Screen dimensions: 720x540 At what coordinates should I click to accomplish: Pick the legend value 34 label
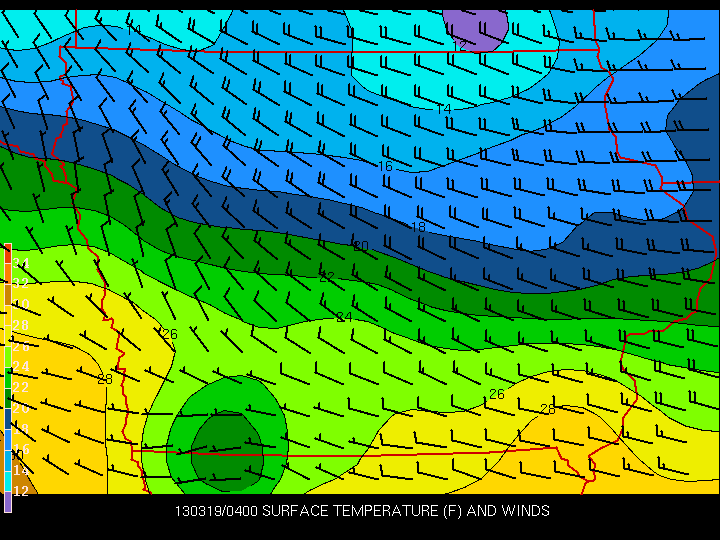coord(21,263)
